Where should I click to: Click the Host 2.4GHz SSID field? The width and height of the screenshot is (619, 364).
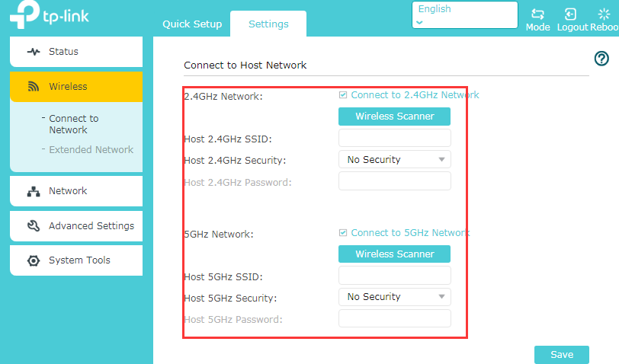point(394,138)
